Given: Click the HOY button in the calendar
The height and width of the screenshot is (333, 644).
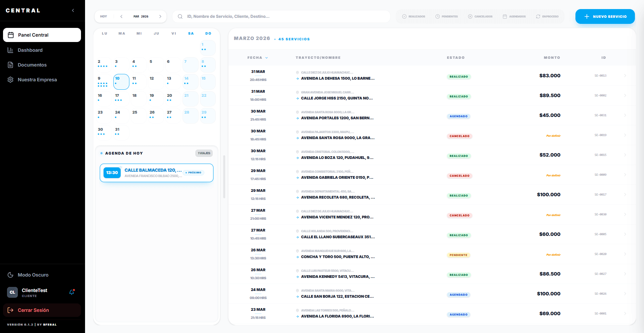Looking at the screenshot, I should (104, 16).
